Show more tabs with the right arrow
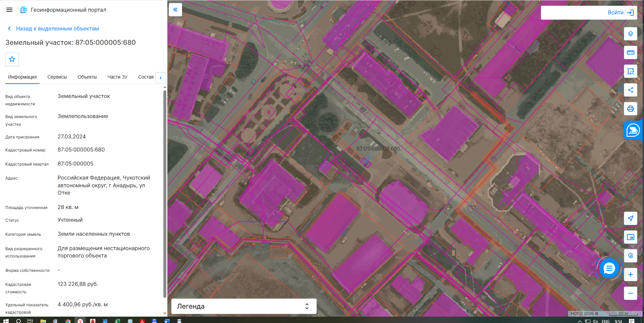644x323 pixels. [161, 78]
